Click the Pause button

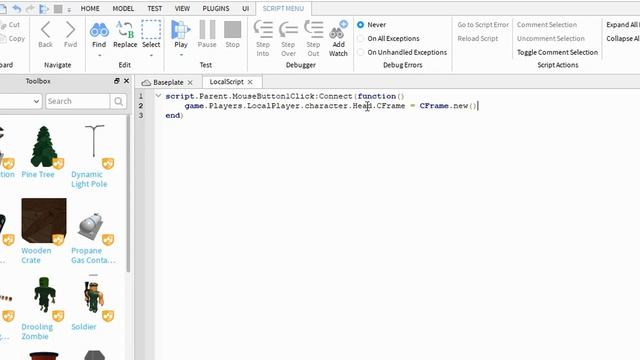pyautogui.click(x=207, y=34)
